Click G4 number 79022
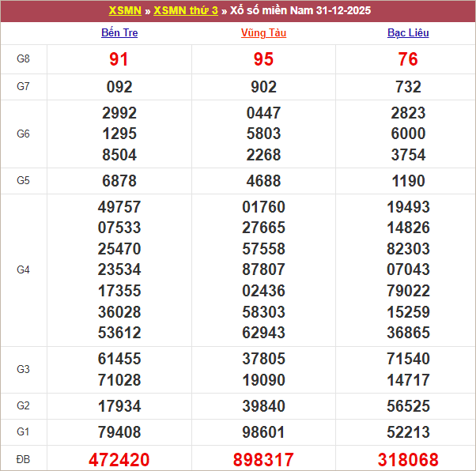The width and height of the screenshot is (476, 471). click(408, 291)
